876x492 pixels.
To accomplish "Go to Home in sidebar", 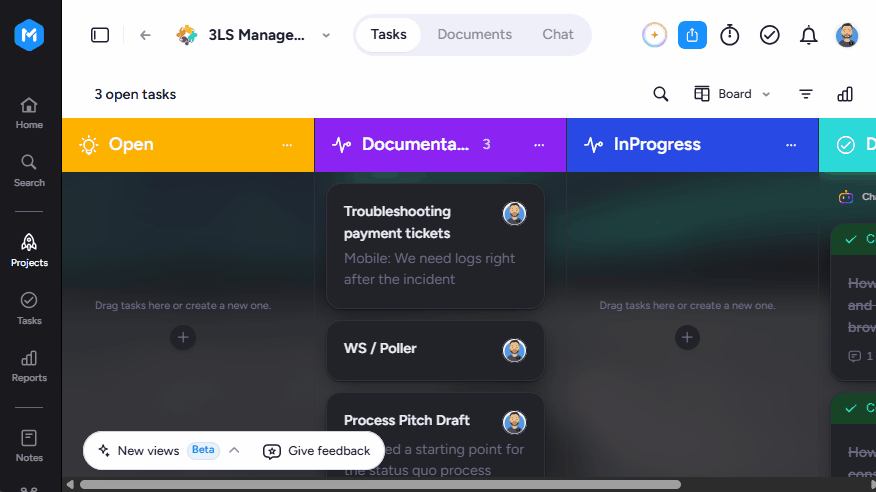I will [29, 113].
